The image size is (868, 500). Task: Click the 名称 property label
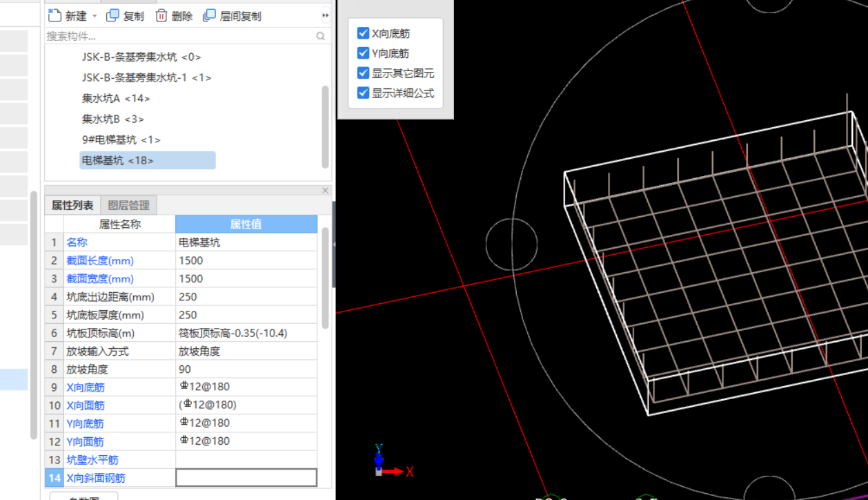77,242
